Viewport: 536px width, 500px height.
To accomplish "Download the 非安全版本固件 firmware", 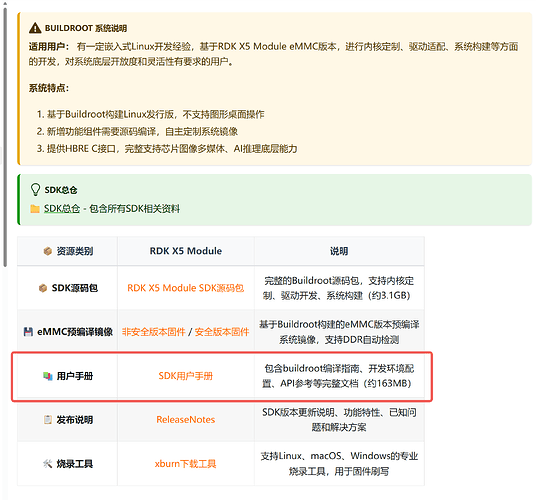I will pyautogui.click(x=153, y=332).
